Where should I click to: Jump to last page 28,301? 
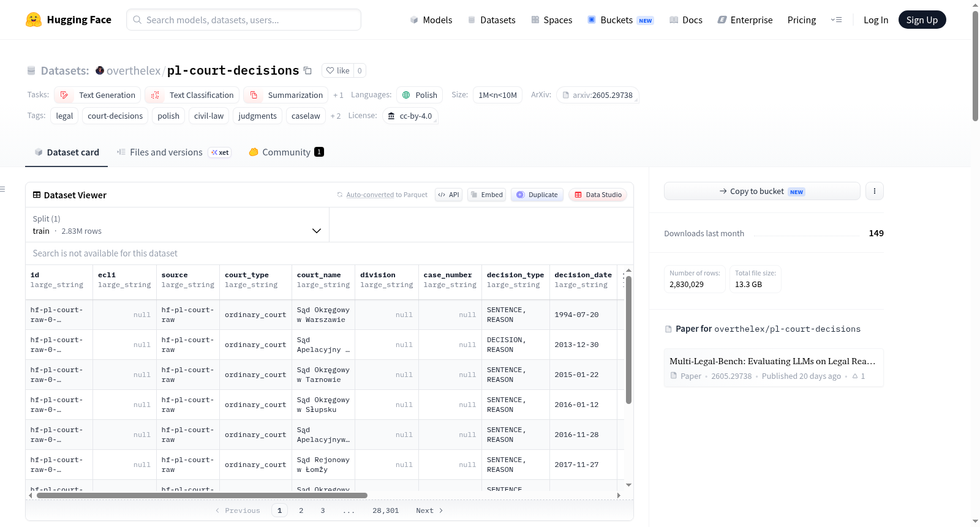[385, 510]
